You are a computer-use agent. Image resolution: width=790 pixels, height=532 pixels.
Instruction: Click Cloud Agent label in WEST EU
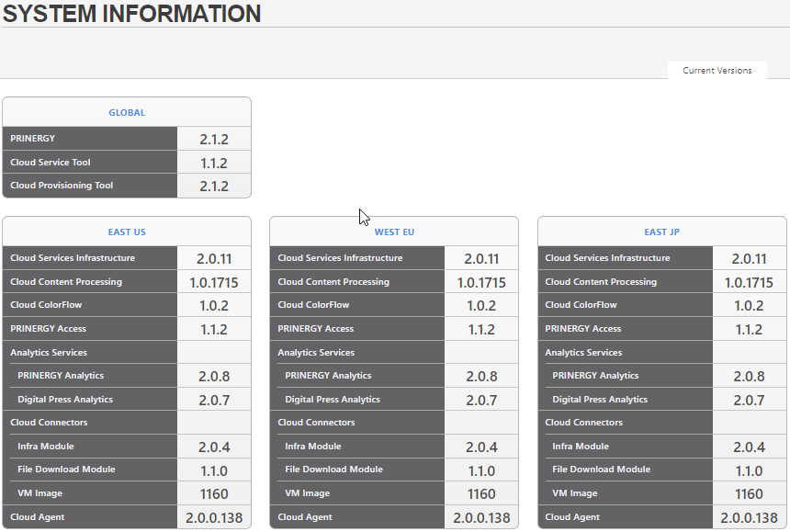(x=305, y=517)
